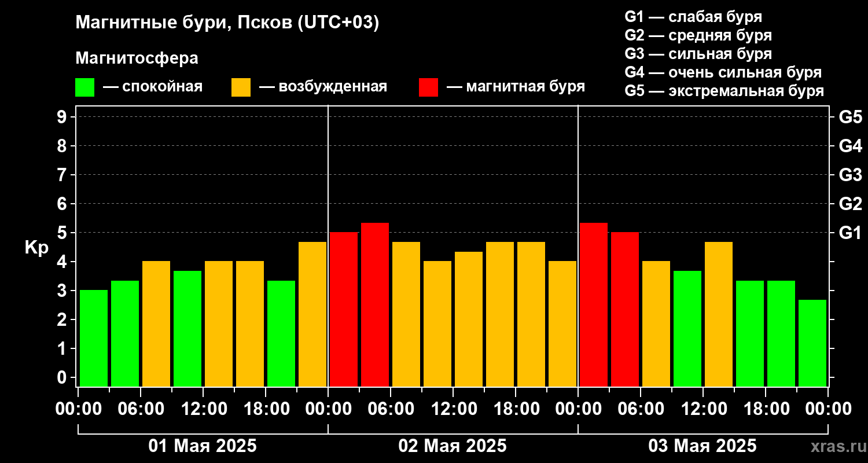Click the Kp axis value '0'

[x=63, y=377]
